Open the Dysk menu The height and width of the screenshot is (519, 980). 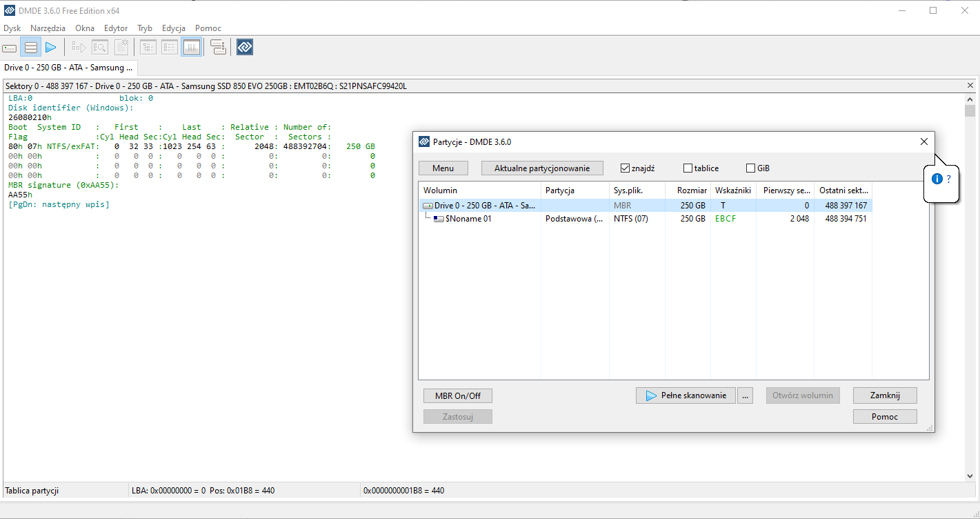pos(12,28)
